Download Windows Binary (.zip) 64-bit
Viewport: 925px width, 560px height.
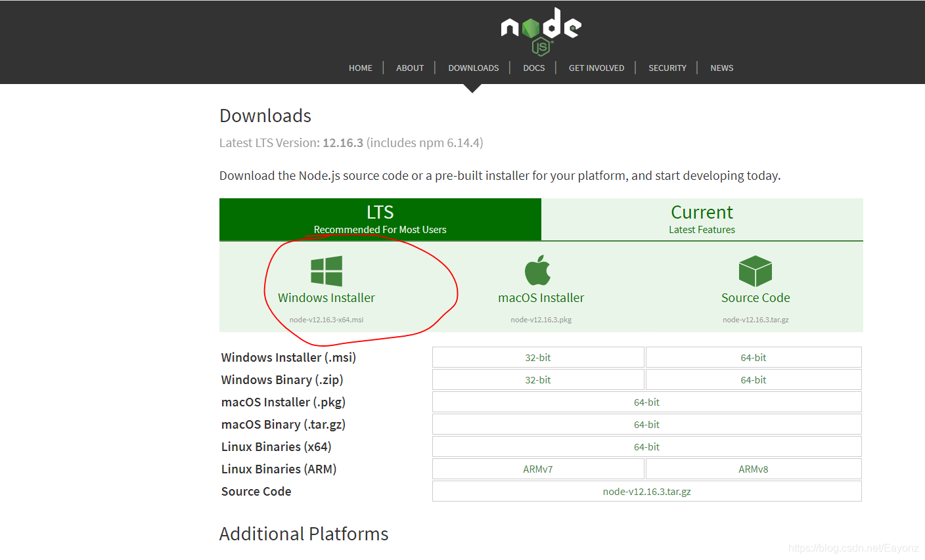click(x=754, y=379)
